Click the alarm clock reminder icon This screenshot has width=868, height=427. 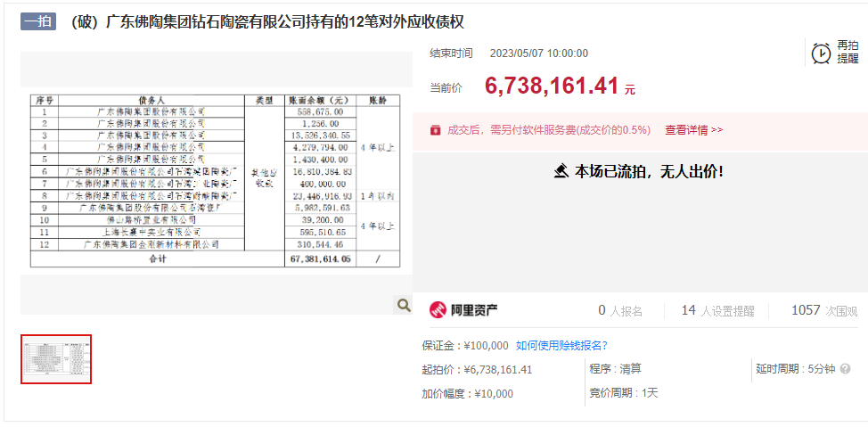[821, 53]
